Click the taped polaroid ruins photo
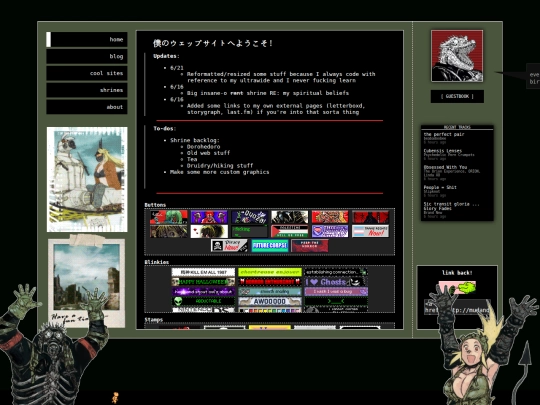The width and height of the screenshot is (540, 405). 87,281
